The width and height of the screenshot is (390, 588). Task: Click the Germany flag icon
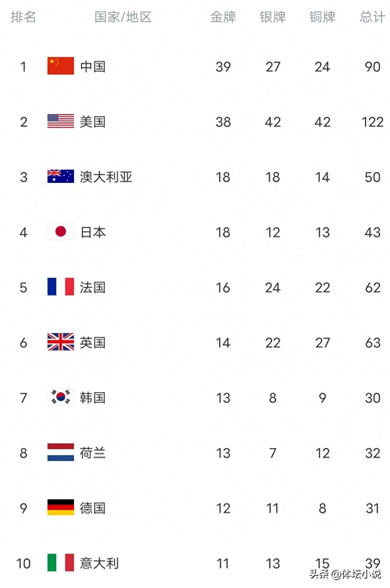coord(61,507)
